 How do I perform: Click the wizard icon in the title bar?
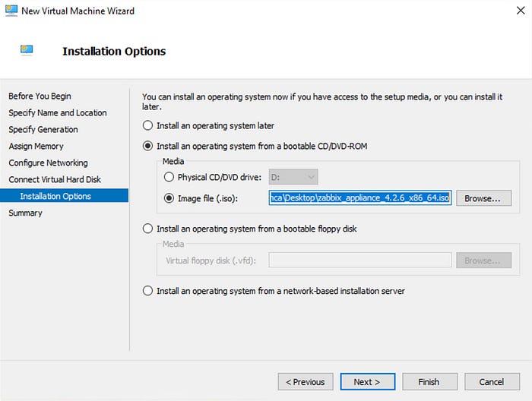click(11, 11)
